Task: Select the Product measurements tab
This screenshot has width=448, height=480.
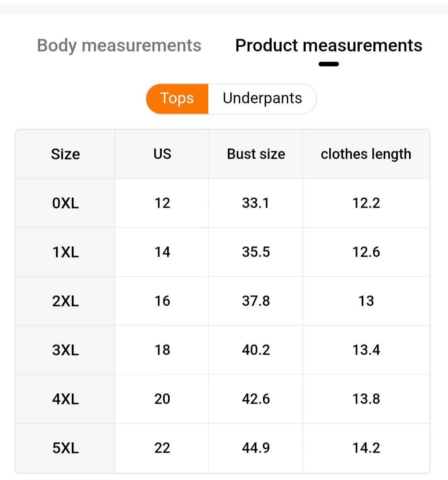Action: (329, 46)
